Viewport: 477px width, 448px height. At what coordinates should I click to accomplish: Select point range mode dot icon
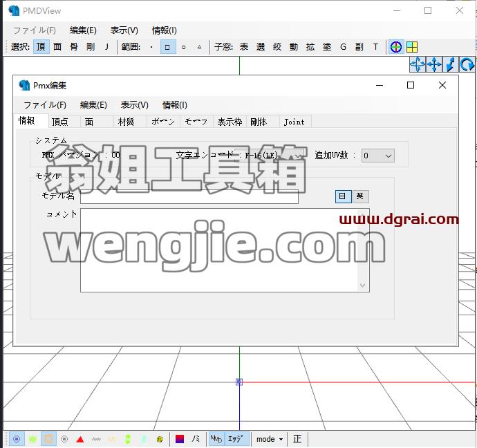[151, 47]
